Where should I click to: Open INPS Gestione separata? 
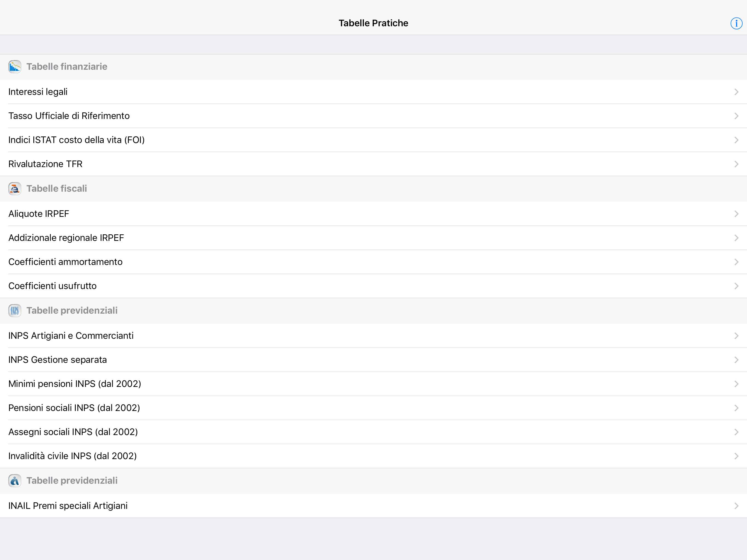[57, 360]
